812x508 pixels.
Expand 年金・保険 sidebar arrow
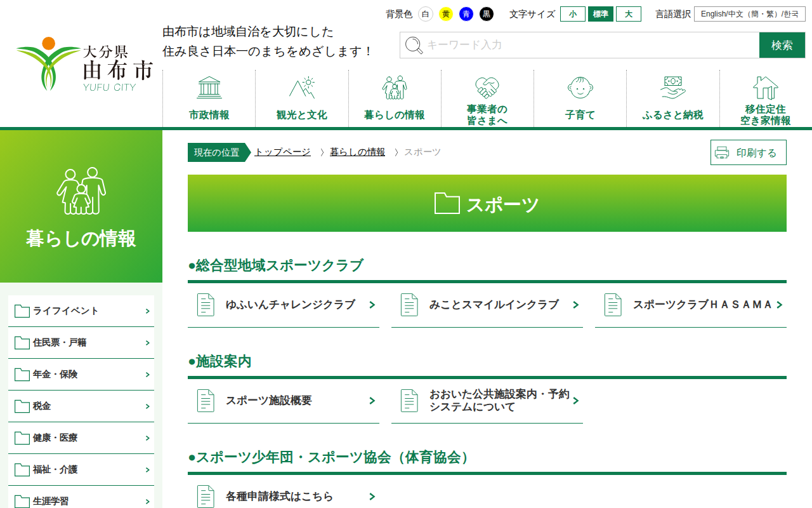click(x=148, y=375)
